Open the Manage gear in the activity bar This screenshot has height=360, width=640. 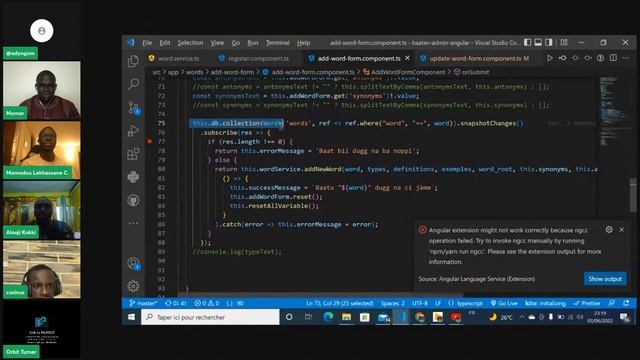tap(133, 286)
